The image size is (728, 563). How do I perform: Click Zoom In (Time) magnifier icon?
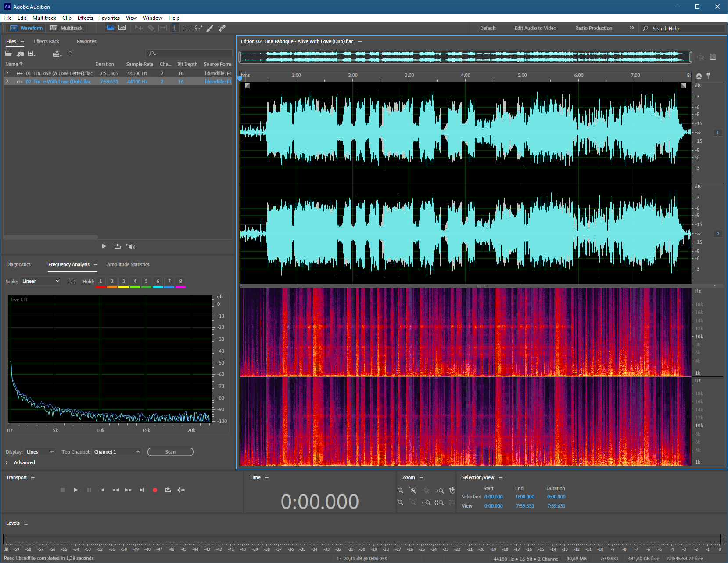(x=413, y=490)
